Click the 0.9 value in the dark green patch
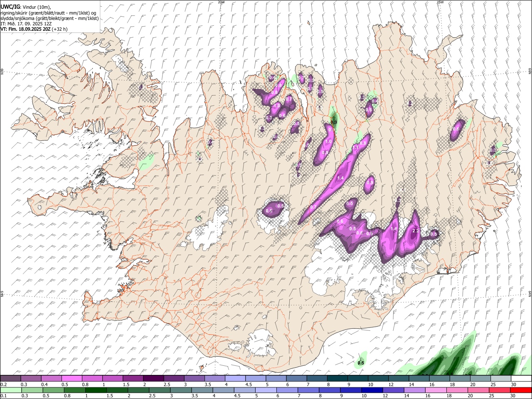 333,122
